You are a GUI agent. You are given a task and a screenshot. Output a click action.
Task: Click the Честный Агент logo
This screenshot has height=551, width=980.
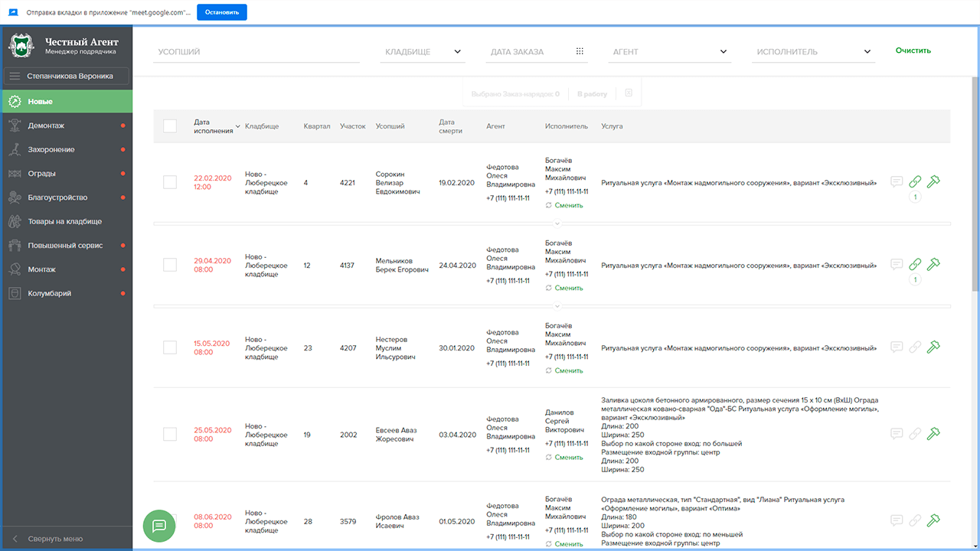coord(21,46)
